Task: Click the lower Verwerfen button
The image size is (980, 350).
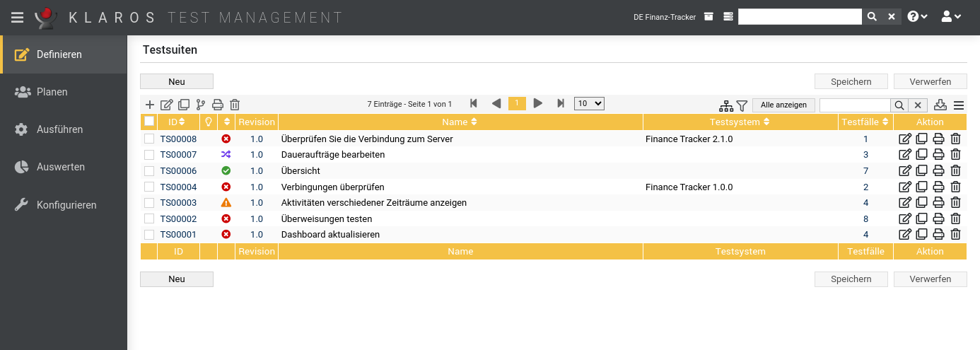Action: pos(931,279)
